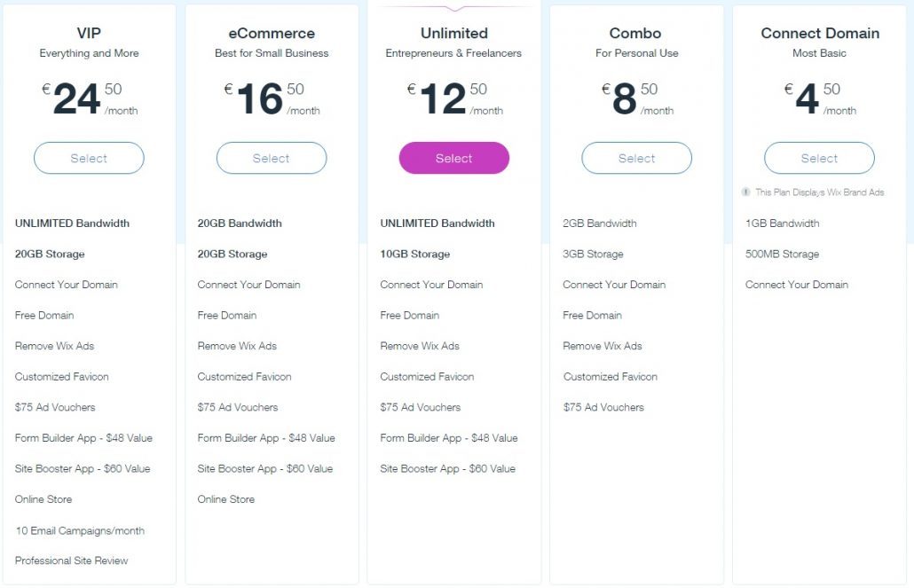The width and height of the screenshot is (914, 588).
Task: Click Online Store in the eCommerce column
Action: tap(226, 499)
